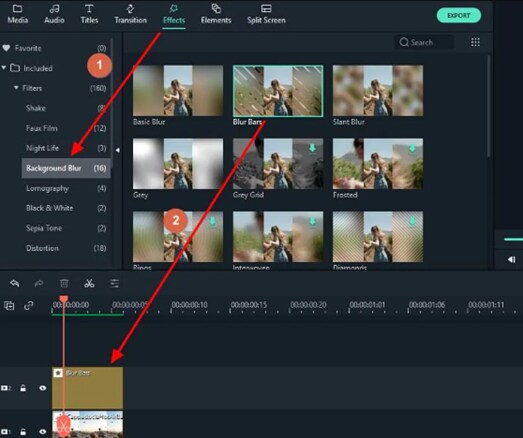
Task: Click the 00:00:00:10 mark on the ruler
Action: (x=189, y=305)
